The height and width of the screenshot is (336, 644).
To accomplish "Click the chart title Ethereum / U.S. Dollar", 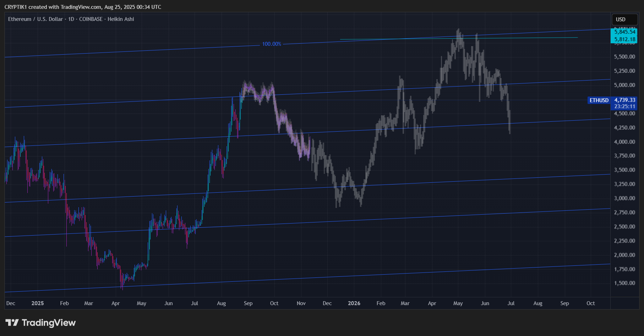I will pyautogui.click(x=36, y=19).
